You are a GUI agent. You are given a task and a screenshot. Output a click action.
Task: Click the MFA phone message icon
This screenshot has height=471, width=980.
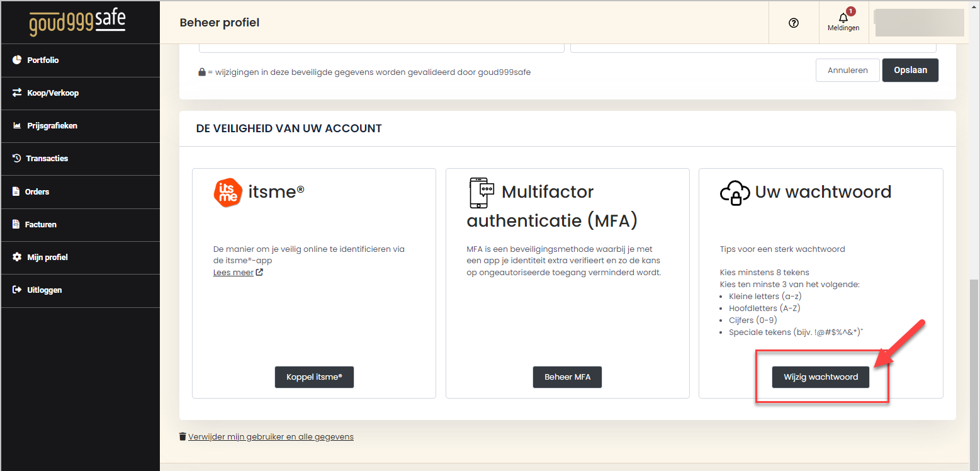[482, 192]
